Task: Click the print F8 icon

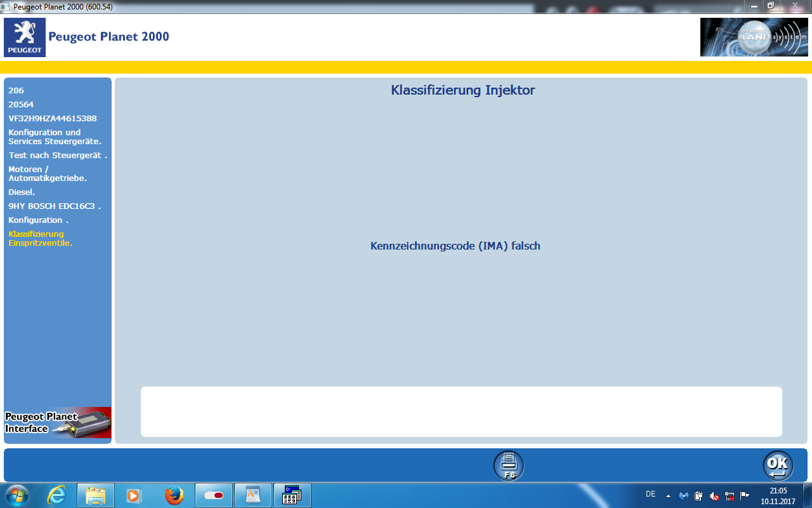Action: coord(509,465)
